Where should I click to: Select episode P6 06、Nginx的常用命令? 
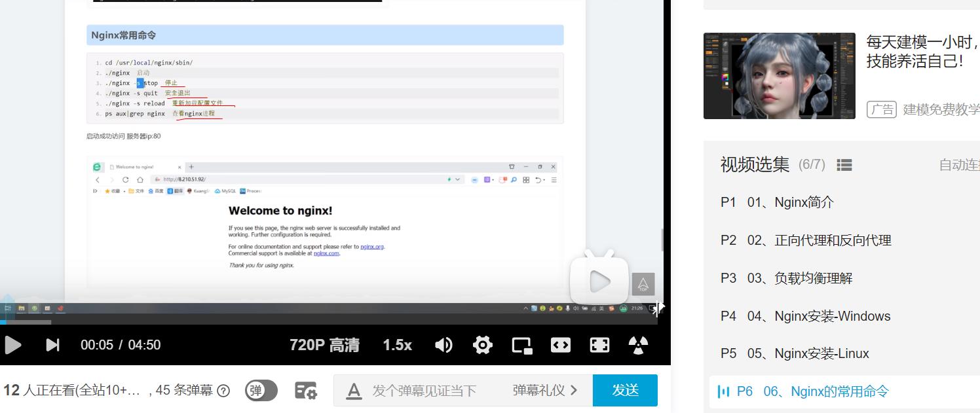point(844,391)
